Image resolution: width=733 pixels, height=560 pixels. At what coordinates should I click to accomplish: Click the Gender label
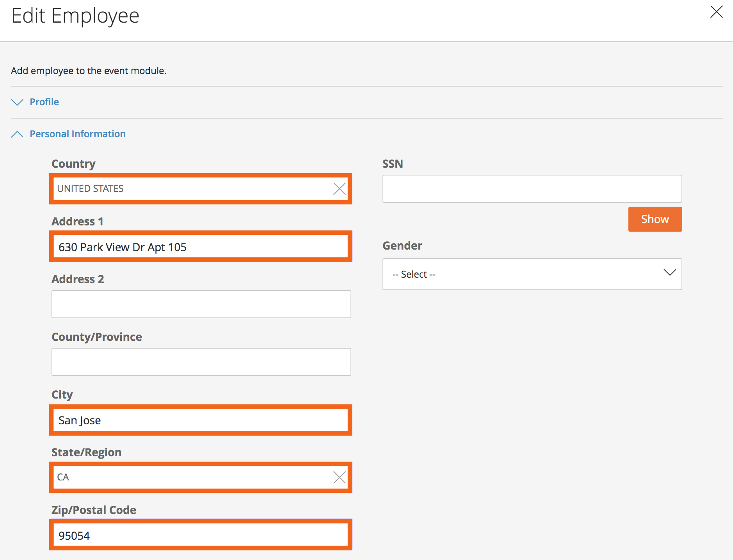[x=402, y=246]
